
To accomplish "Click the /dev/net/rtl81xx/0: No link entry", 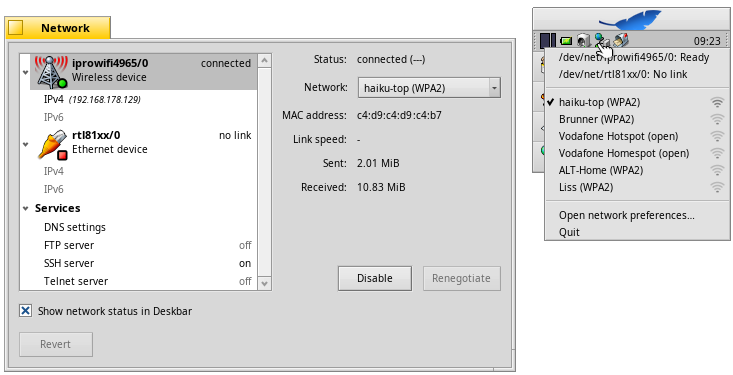I will [637, 74].
